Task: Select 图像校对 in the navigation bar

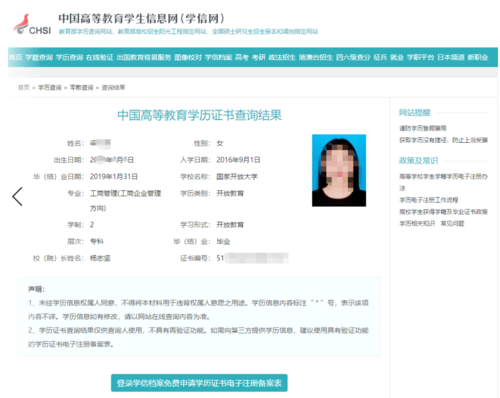Action: pos(188,57)
